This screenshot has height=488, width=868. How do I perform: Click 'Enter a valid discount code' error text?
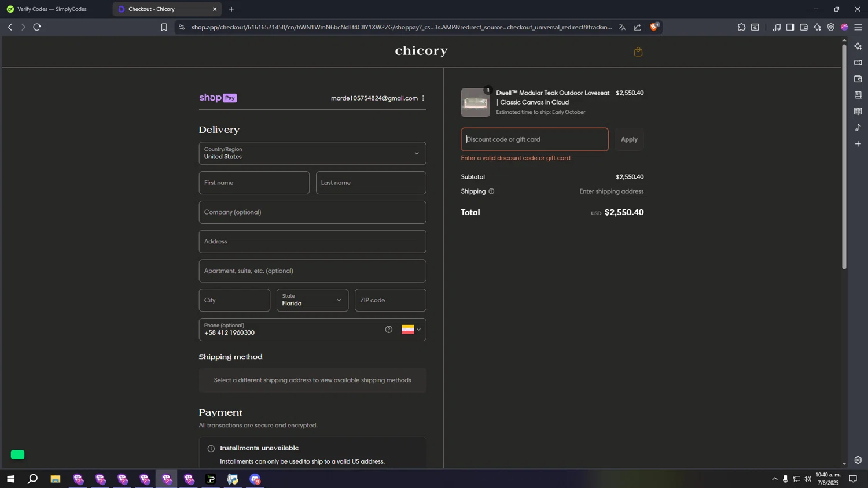click(516, 158)
